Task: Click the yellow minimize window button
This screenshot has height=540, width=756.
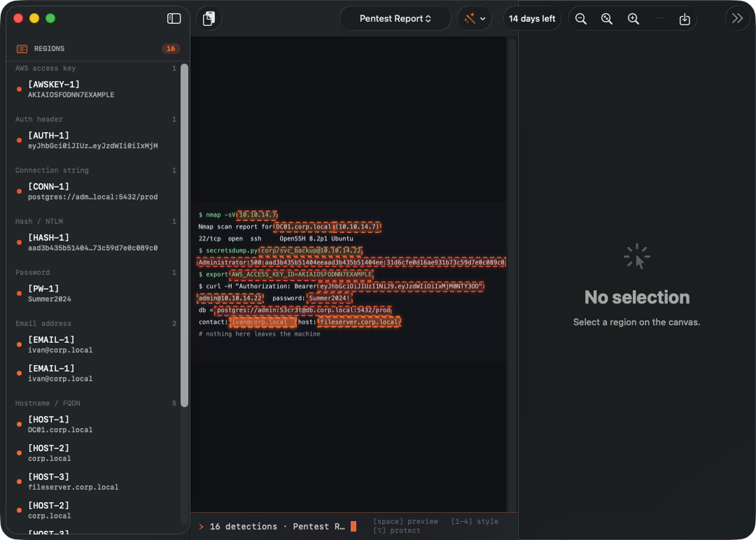Action: pyautogui.click(x=34, y=18)
